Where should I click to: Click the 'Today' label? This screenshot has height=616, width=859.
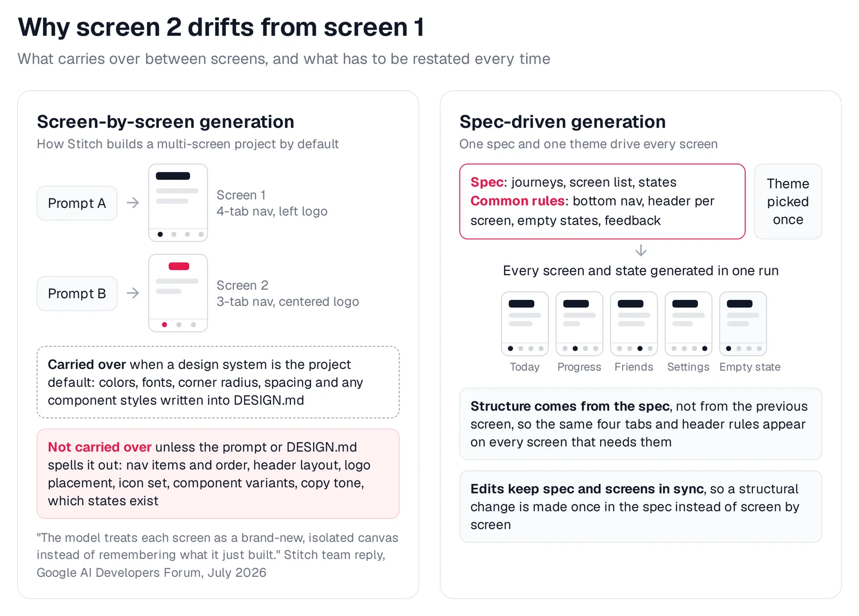pyautogui.click(x=525, y=367)
